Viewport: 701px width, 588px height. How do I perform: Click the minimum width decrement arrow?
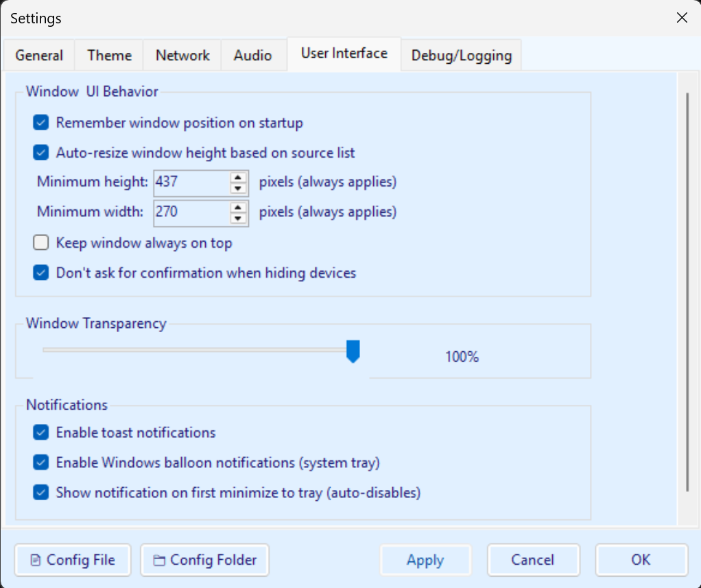(239, 218)
